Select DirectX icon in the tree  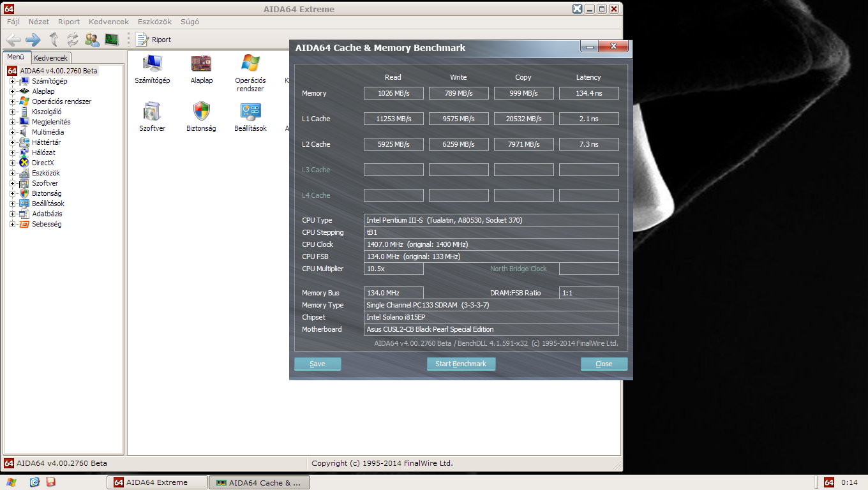point(24,163)
